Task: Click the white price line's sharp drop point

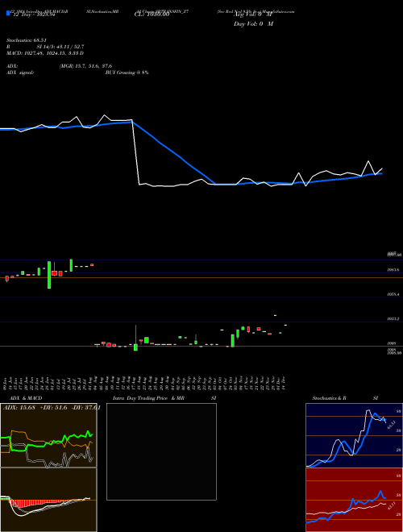Action: (135, 152)
